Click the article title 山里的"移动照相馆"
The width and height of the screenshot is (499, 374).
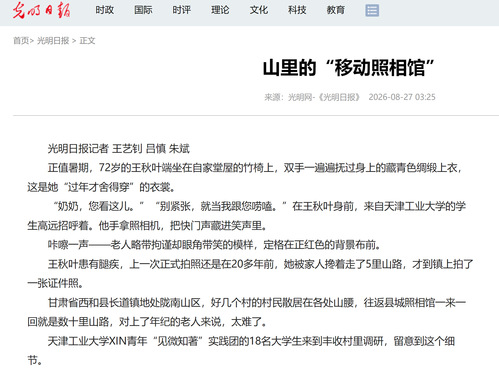coord(349,68)
